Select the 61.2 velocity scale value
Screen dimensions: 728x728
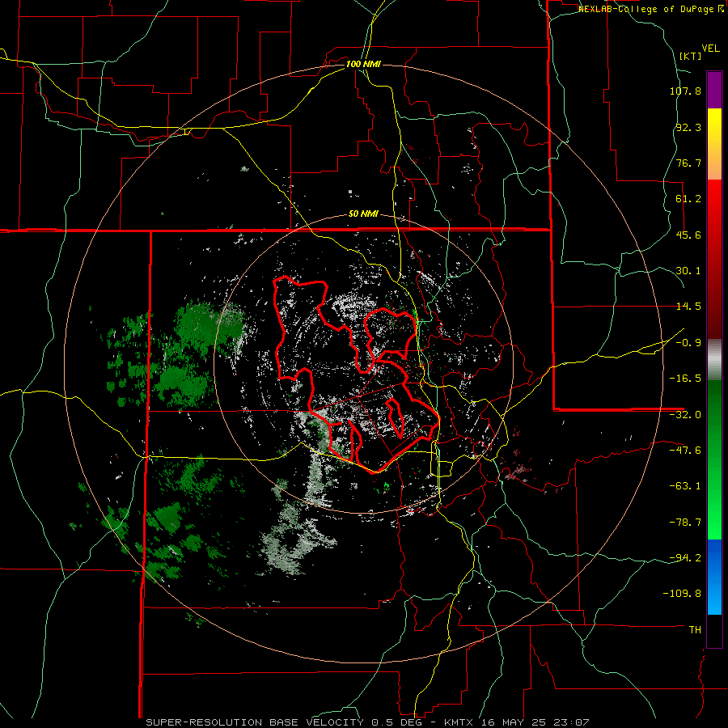click(688, 199)
